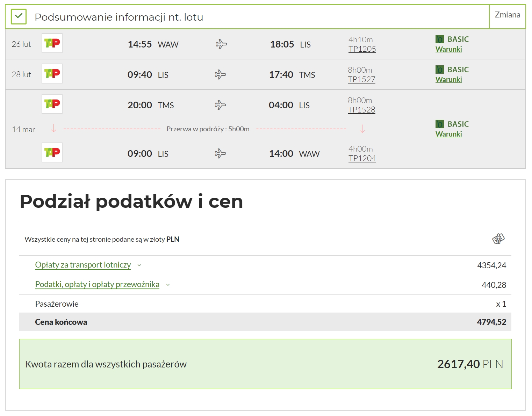This screenshot has height=416, width=532.
Task: Click BASIC fare icon on 26 lut row
Action: coord(440,39)
